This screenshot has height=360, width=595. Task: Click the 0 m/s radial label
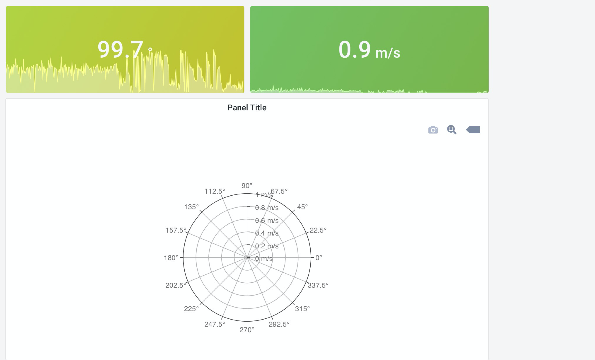click(x=264, y=259)
